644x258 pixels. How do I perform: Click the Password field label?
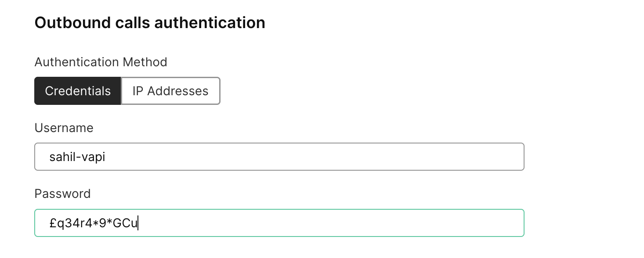(x=62, y=193)
